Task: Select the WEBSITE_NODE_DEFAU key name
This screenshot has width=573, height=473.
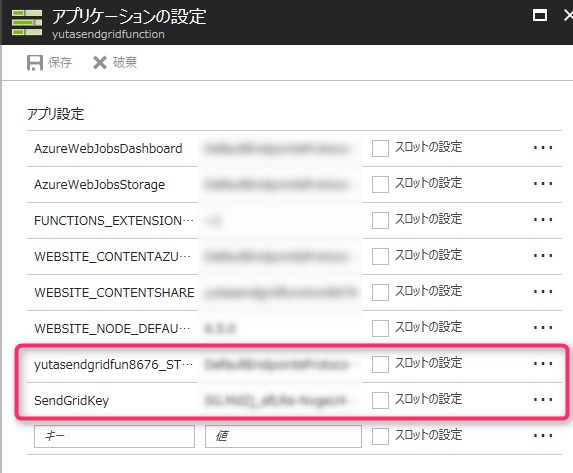Action: pyautogui.click(x=112, y=328)
